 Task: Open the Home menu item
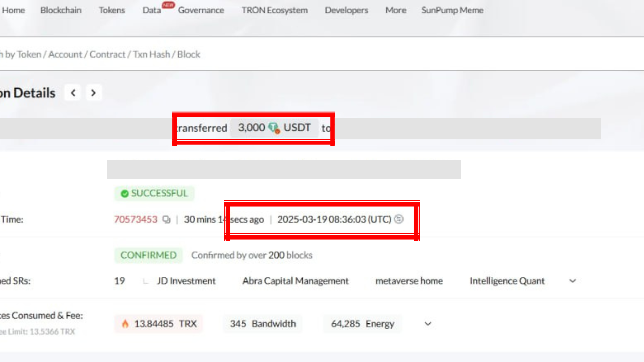point(13,10)
